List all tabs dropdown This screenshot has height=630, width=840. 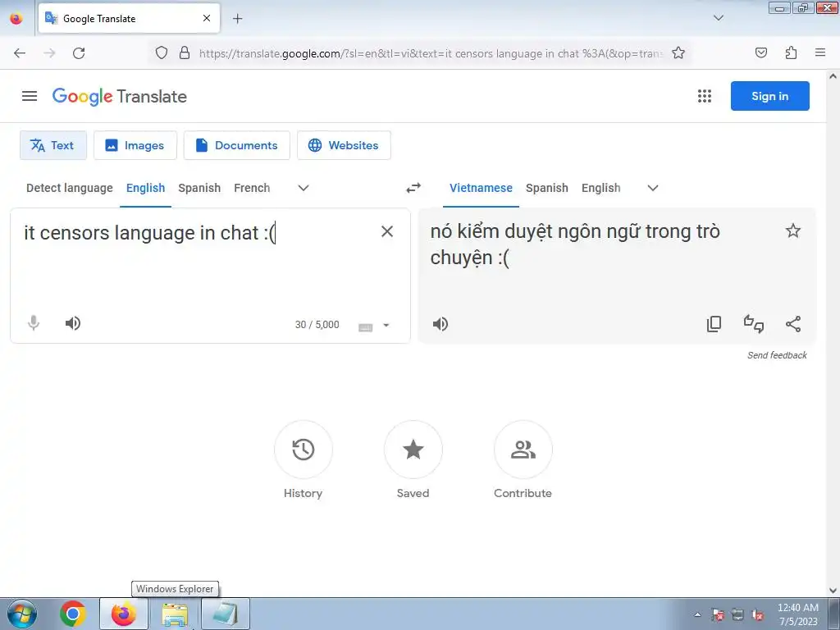[x=719, y=18]
